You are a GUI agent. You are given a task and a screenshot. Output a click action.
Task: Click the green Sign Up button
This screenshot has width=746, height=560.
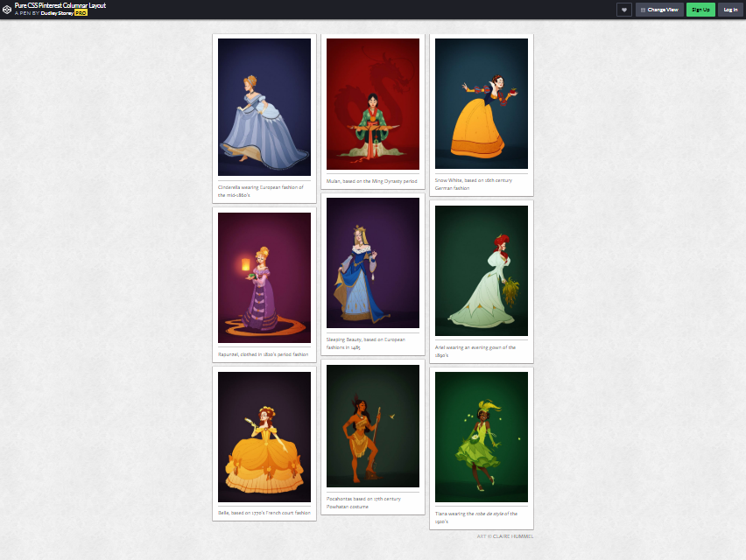(x=700, y=10)
